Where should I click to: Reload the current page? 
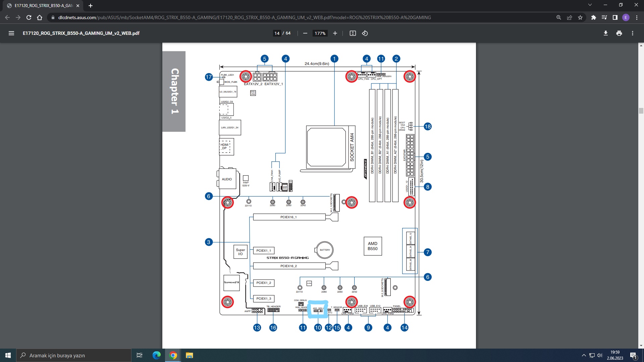pos(29,17)
